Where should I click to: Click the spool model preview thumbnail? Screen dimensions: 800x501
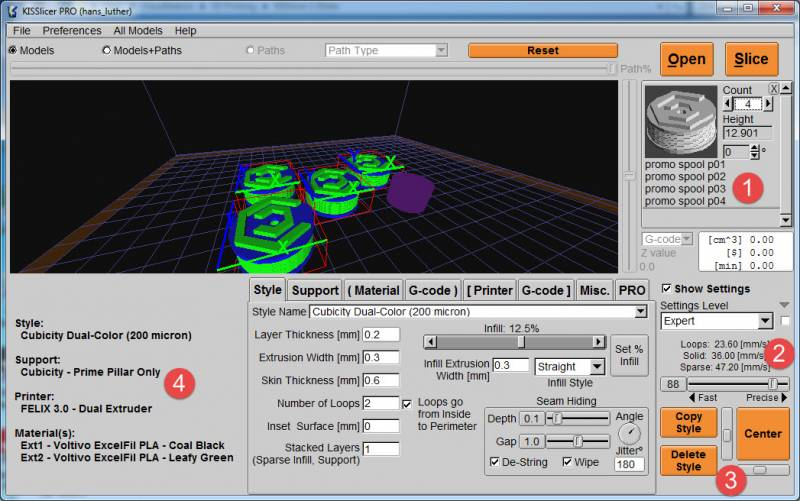(681, 119)
